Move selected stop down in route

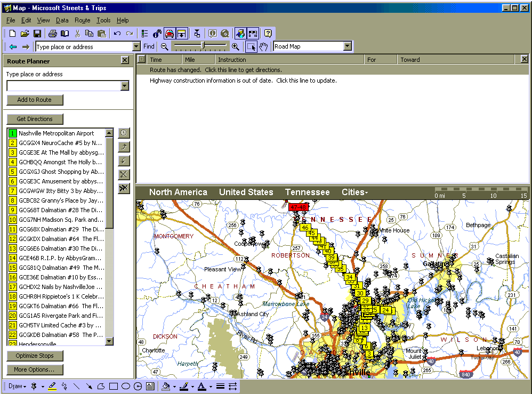[124, 160]
